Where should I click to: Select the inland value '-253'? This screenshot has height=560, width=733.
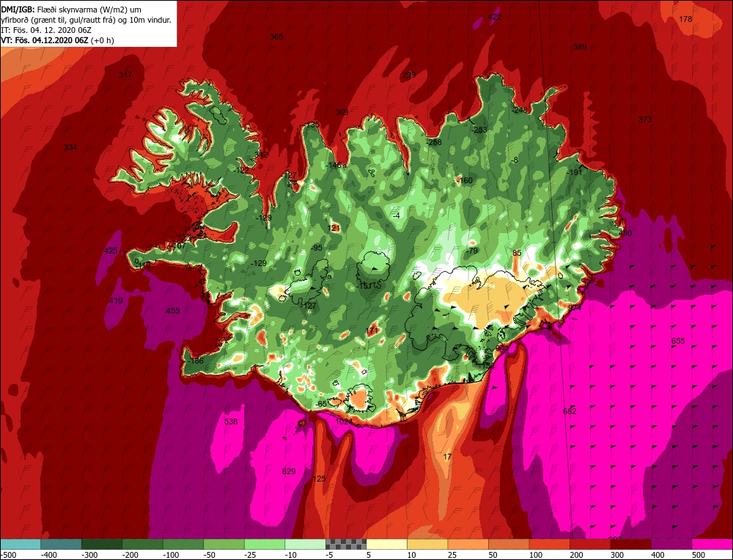point(479,130)
